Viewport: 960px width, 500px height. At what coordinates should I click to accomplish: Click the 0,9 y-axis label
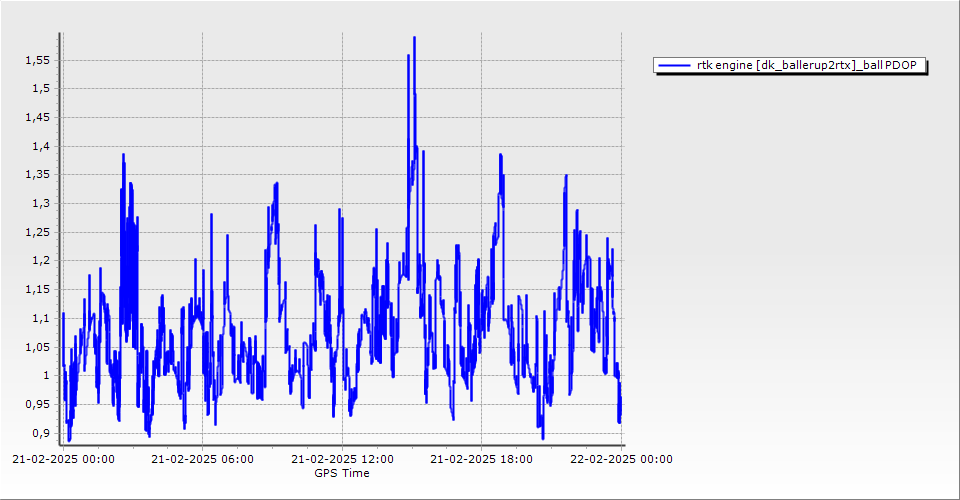pos(41,433)
